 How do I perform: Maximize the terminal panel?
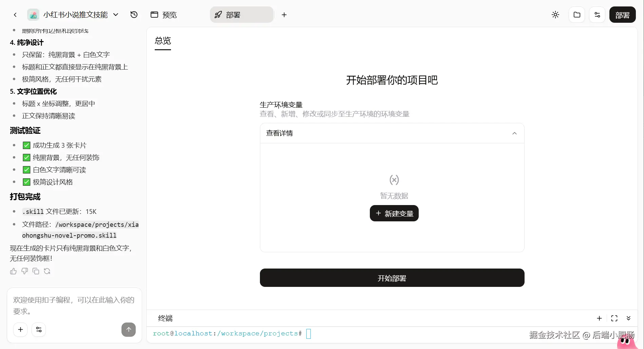(614, 318)
